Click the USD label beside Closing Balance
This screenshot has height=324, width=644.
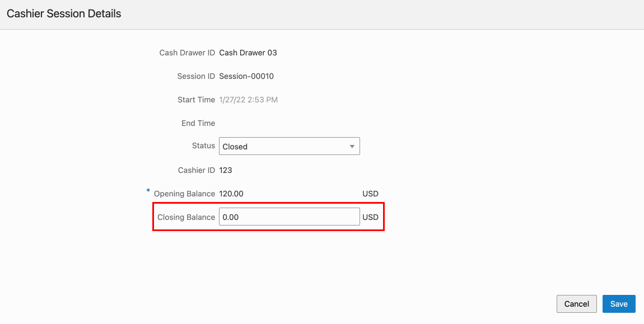[x=370, y=217]
